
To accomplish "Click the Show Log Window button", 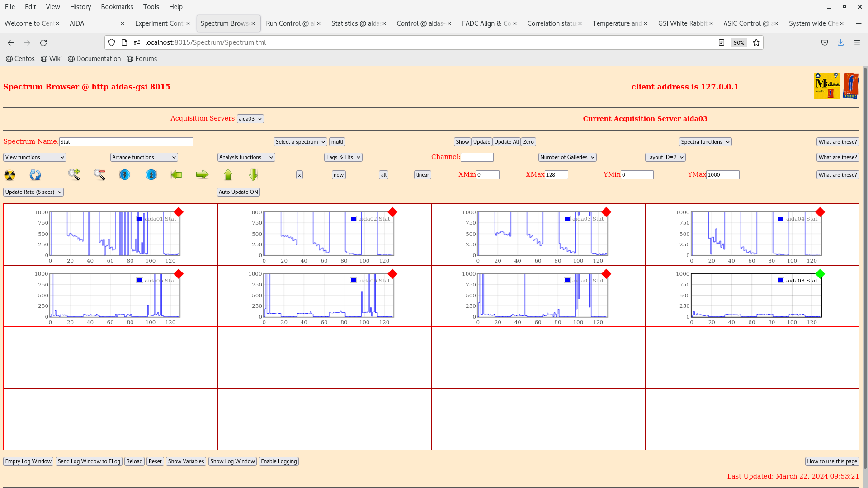I will tap(232, 461).
